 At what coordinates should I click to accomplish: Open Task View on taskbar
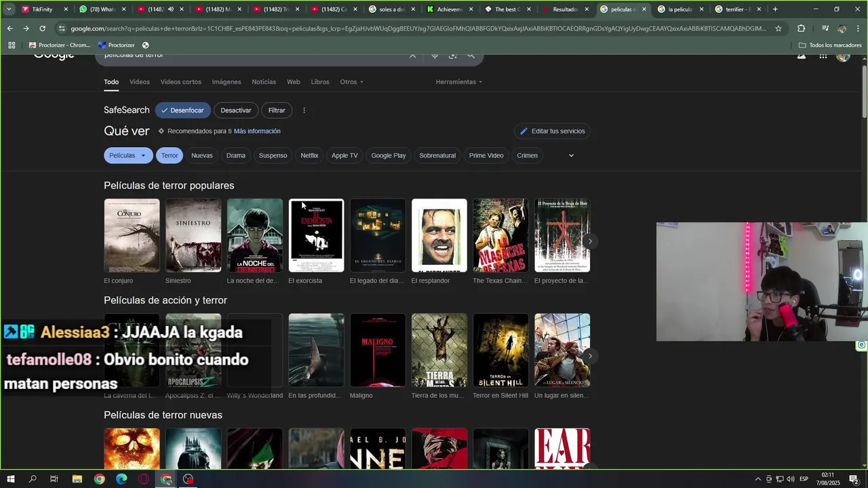[54, 479]
